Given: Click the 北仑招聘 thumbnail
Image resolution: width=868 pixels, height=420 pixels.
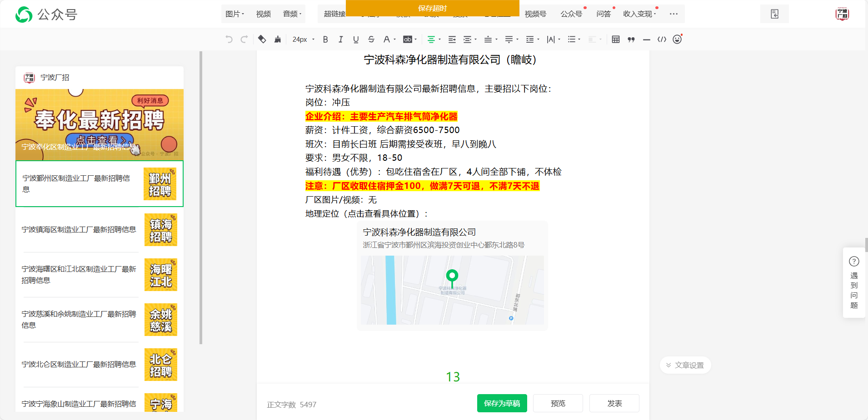Looking at the screenshot, I should [x=161, y=365].
